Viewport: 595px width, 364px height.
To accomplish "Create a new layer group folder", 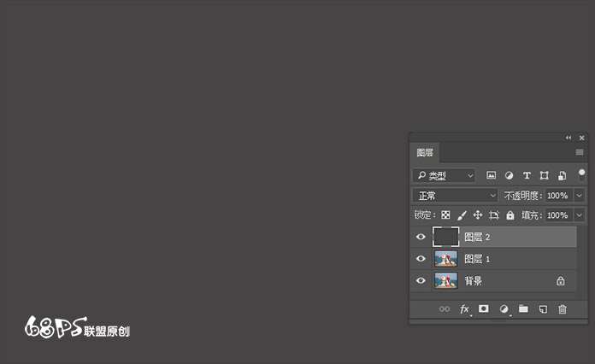I will tap(523, 308).
